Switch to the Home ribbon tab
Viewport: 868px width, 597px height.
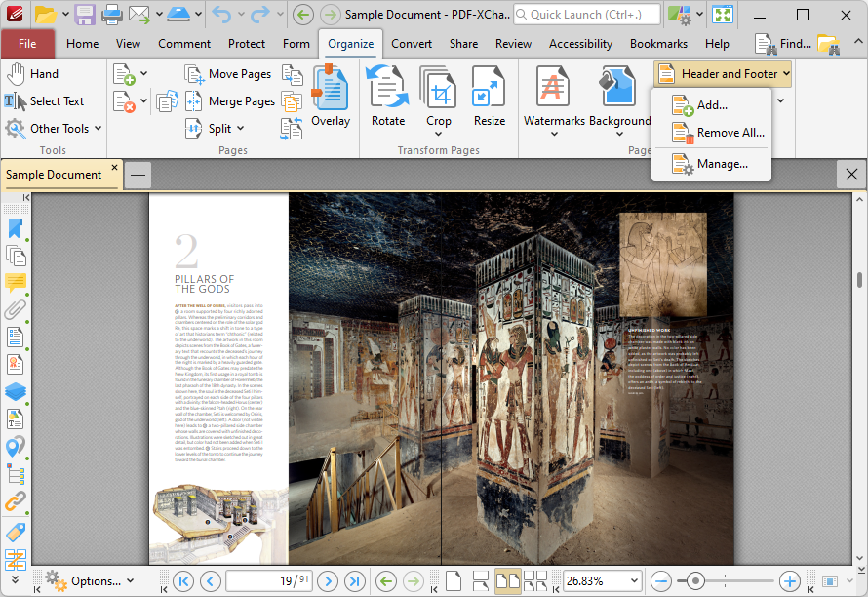click(83, 44)
